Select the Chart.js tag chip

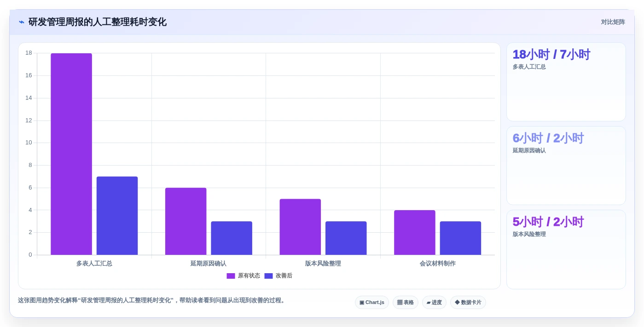point(372,303)
